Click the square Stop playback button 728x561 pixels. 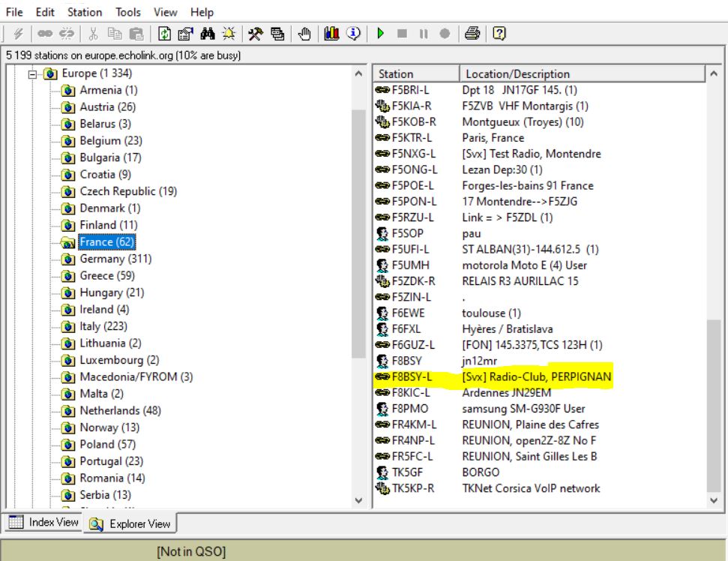[402, 34]
